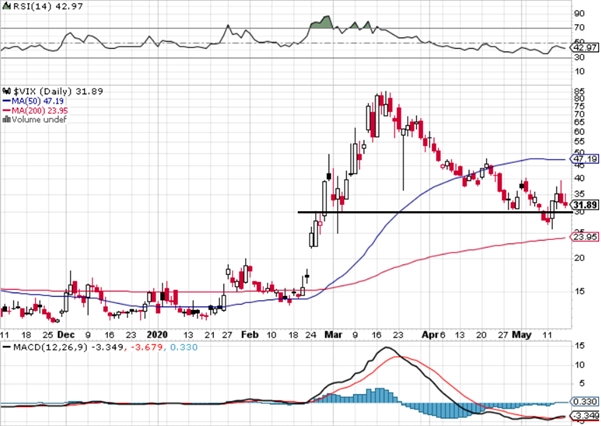Image resolution: width=601 pixels, height=426 pixels.
Task: Click the 5 label on the MACD axis
Action: 582,383
